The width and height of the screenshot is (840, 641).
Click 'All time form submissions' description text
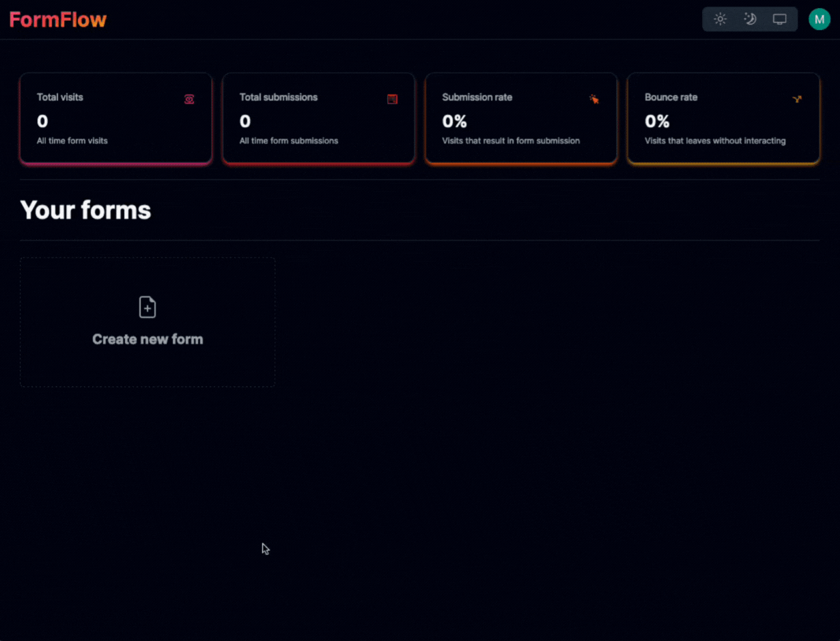pyautogui.click(x=289, y=141)
